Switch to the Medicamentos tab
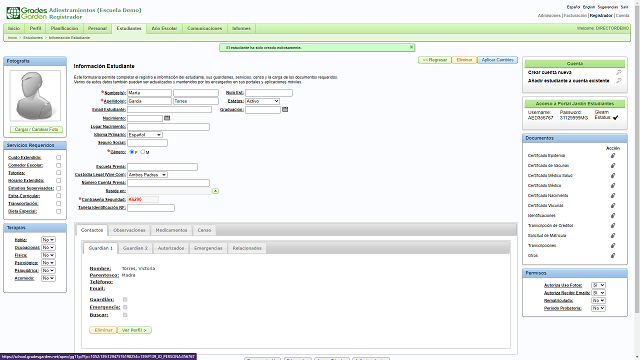Screen dimensions: 640x360 pyautogui.click(x=171, y=230)
